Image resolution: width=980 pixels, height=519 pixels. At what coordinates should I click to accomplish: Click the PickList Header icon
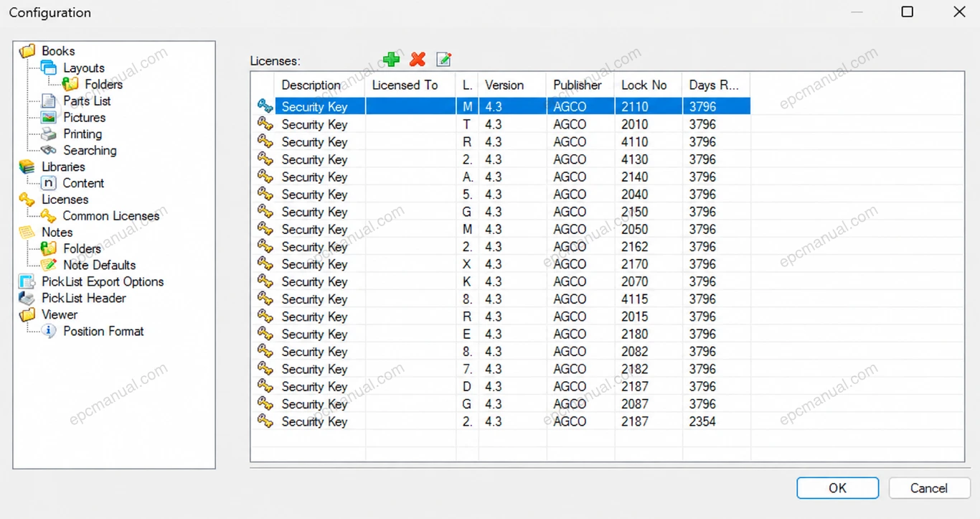[x=27, y=298]
